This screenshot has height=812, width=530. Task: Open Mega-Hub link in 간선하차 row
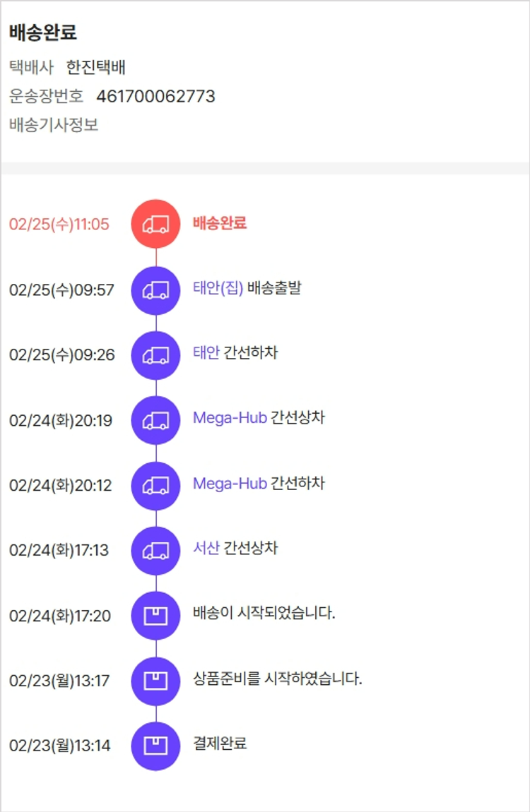(x=230, y=484)
